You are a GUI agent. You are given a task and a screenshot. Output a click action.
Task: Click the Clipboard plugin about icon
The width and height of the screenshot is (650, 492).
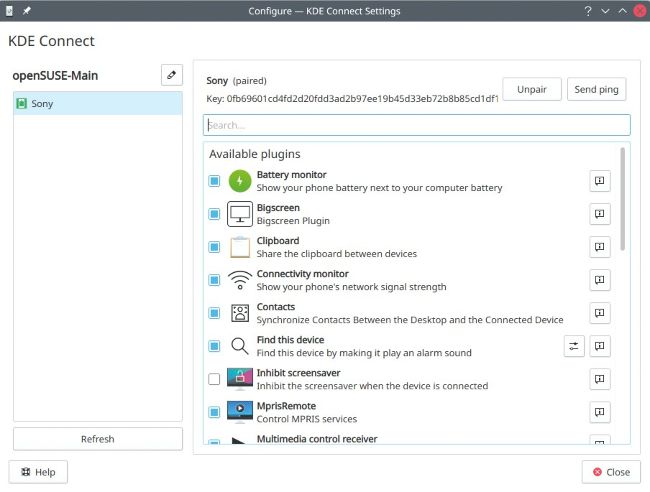pos(599,247)
